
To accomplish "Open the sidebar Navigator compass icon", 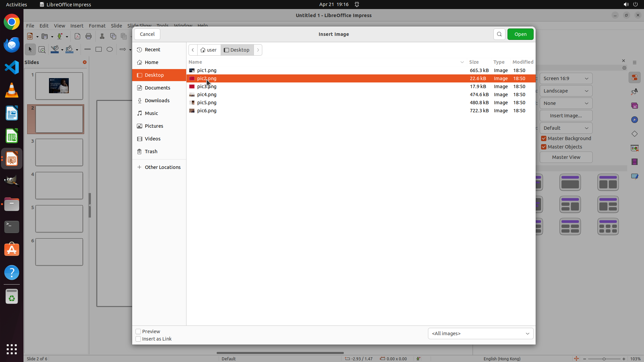I will pos(635,120).
